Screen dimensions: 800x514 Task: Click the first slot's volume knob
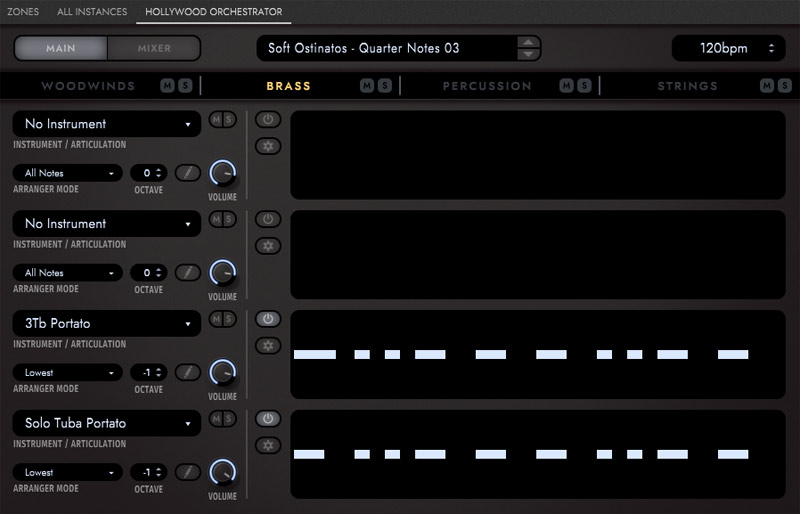[223, 173]
